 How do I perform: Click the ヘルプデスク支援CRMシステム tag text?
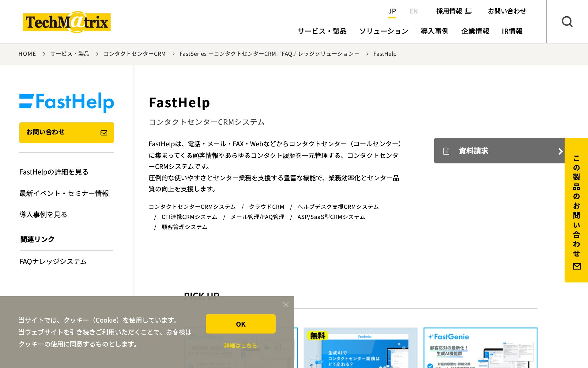pyautogui.click(x=338, y=207)
